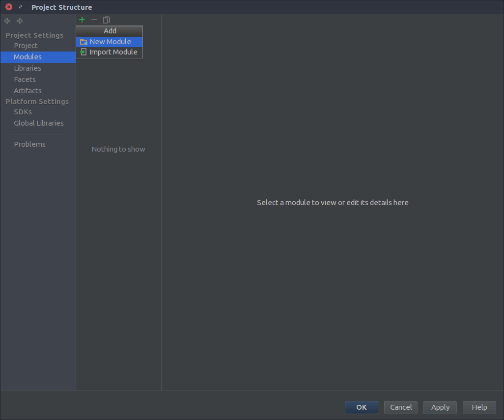View the Problems list
Screen dimensions: 504x420
pyautogui.click(x=29, y=144)
